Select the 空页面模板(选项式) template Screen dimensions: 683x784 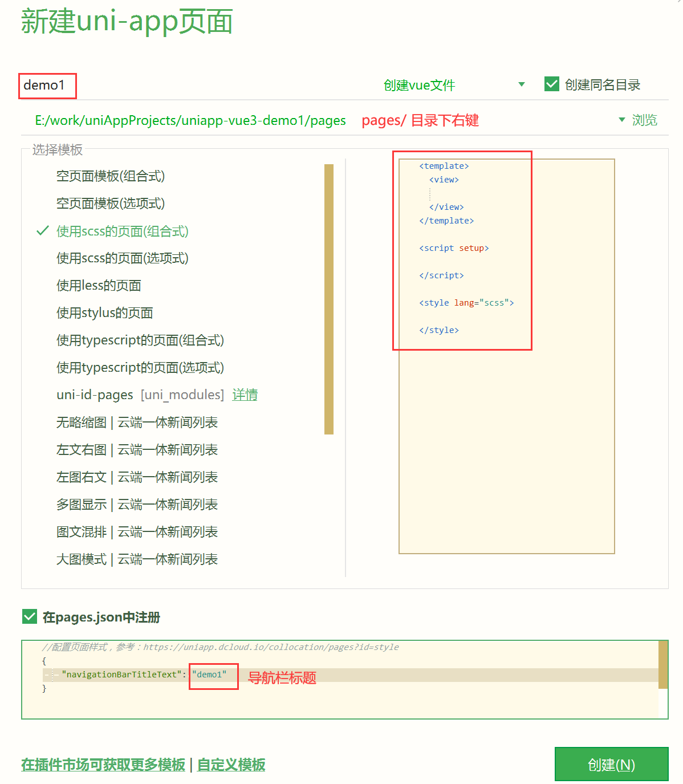tap(110, 204)
